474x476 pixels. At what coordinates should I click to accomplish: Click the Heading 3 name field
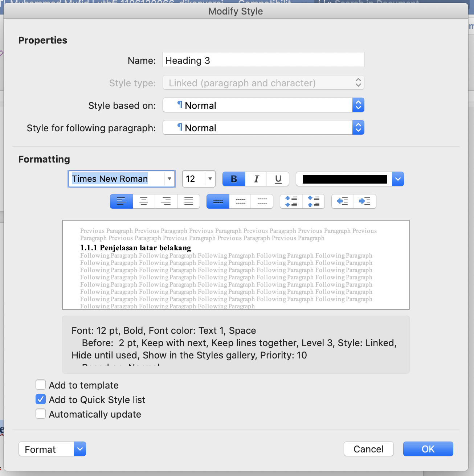click(263, 60)
